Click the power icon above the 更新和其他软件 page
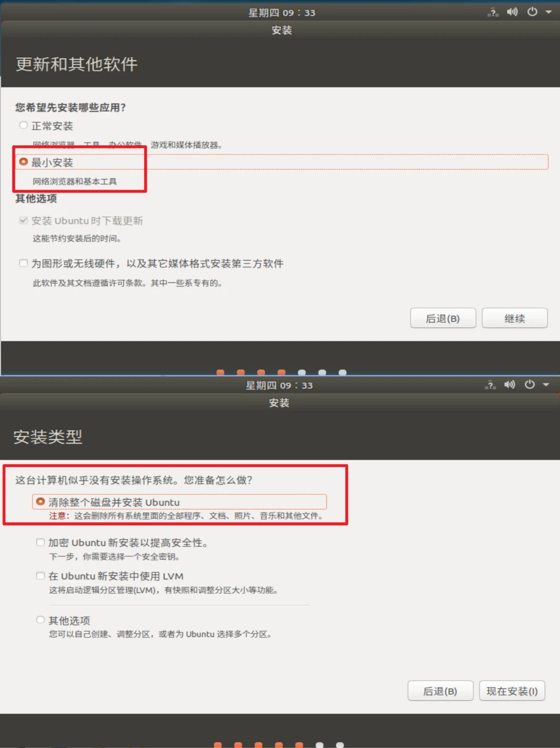 [532, 12]
